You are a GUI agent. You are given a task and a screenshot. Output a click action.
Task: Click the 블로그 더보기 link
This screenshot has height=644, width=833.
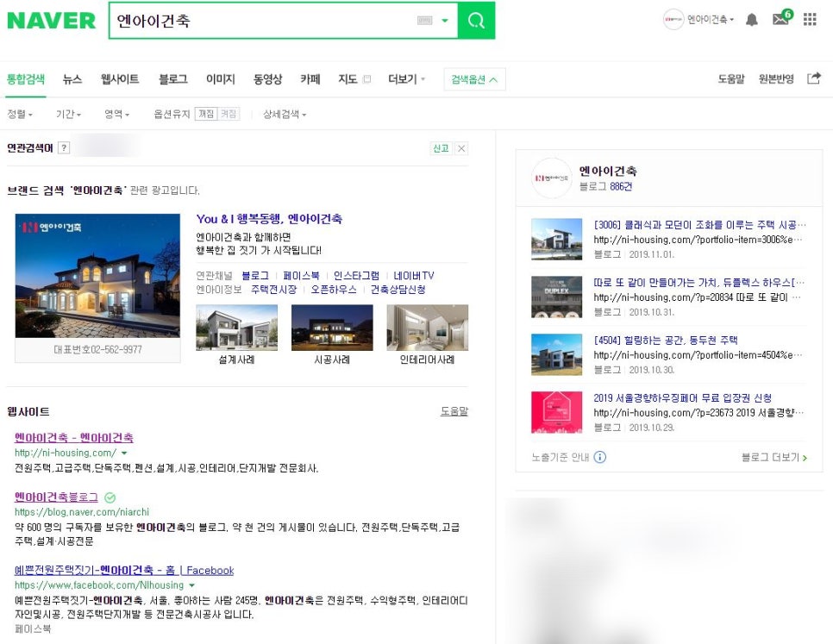click(774, 457)
